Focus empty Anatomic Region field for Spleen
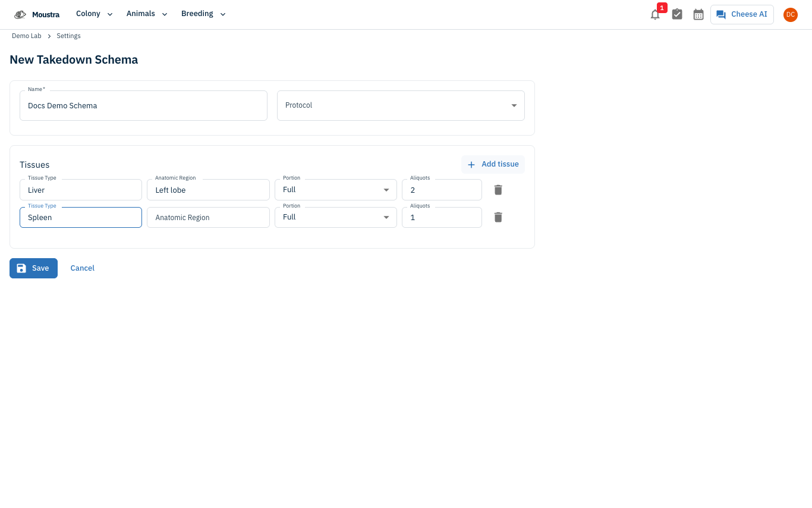 click(x=208, y=217)
